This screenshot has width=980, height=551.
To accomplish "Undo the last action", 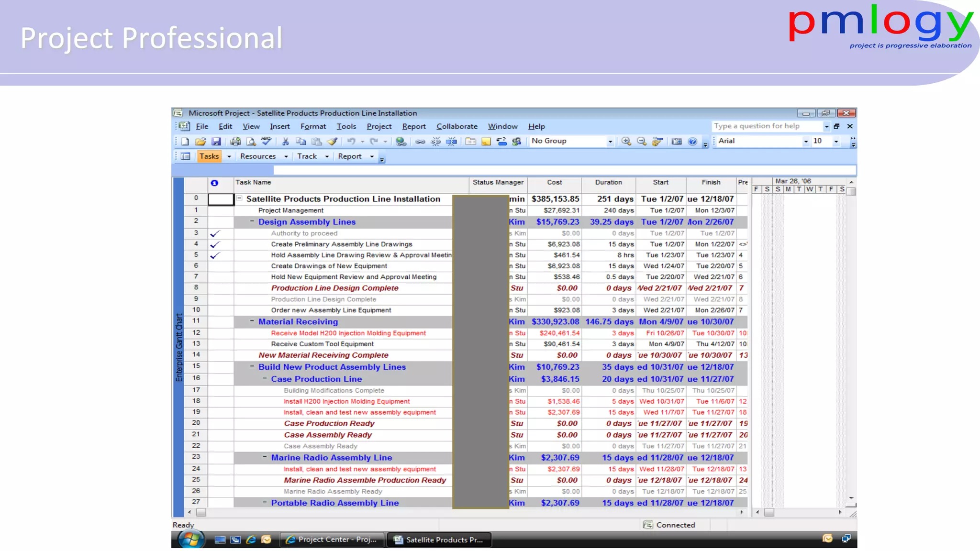I will (351, 141).
